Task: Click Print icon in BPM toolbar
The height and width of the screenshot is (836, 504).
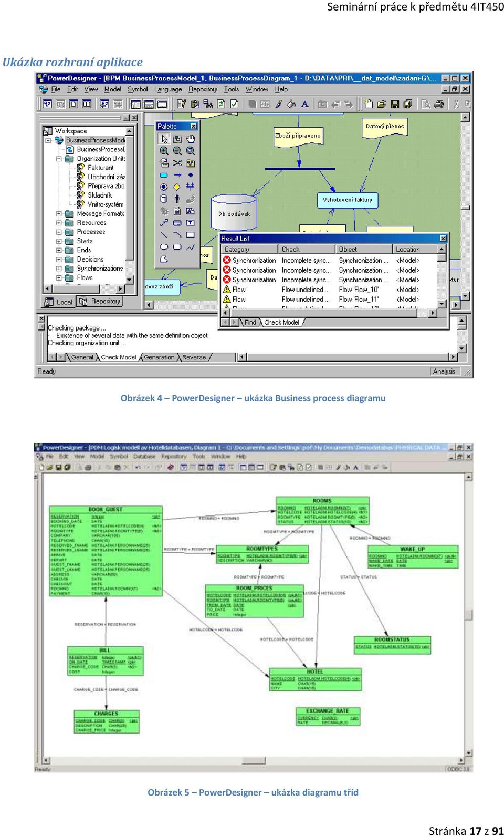Action: pos(439,104)
